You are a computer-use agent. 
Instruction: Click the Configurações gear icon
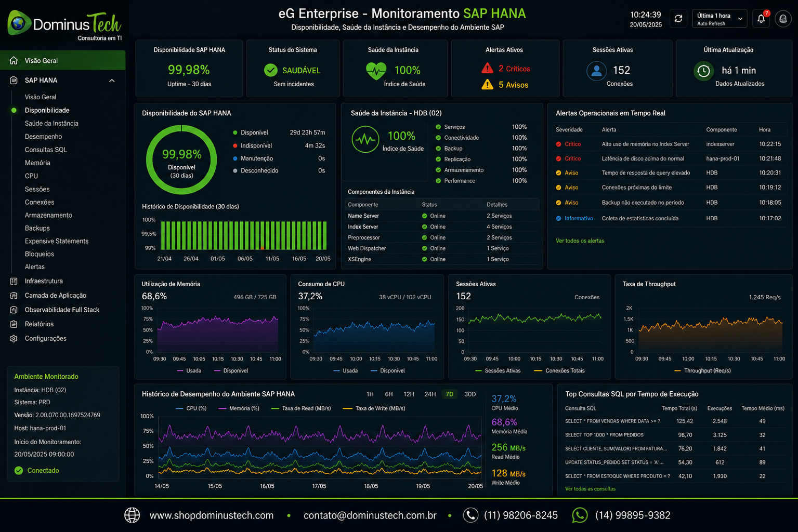pos(14,338)
